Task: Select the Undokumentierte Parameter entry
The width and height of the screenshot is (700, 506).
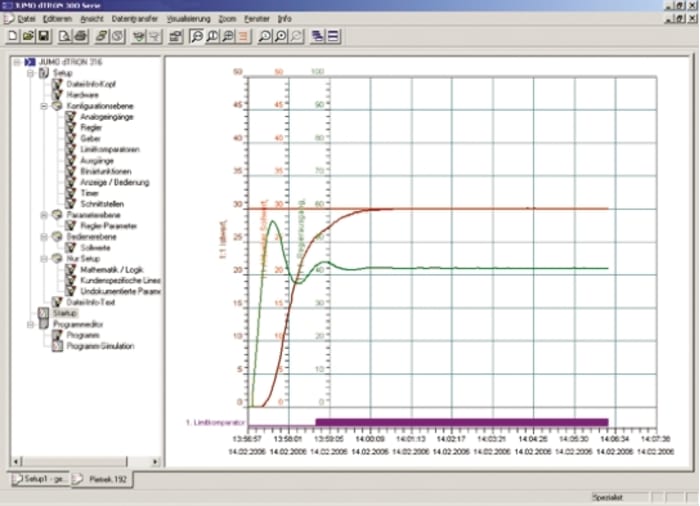Action: (120, 291)
